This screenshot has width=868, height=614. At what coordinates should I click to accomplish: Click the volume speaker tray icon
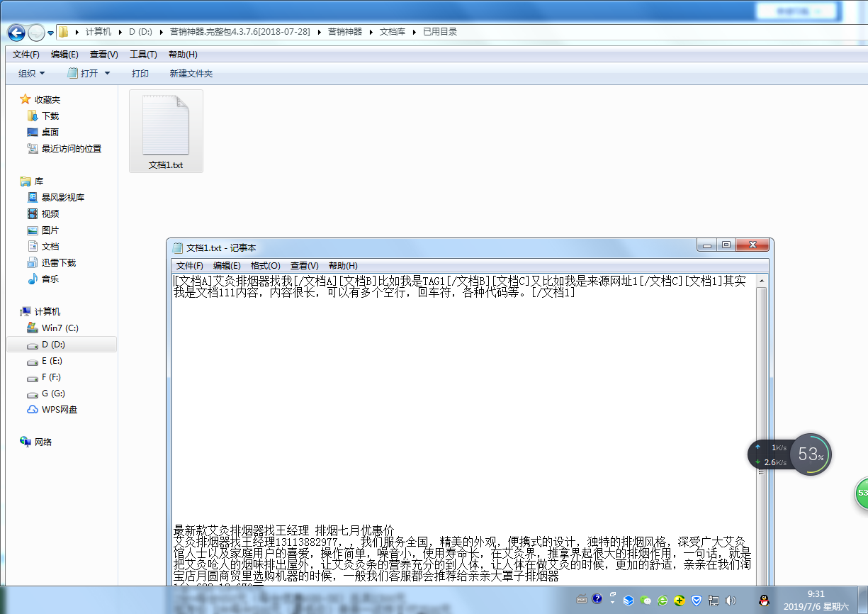[731, 601]
